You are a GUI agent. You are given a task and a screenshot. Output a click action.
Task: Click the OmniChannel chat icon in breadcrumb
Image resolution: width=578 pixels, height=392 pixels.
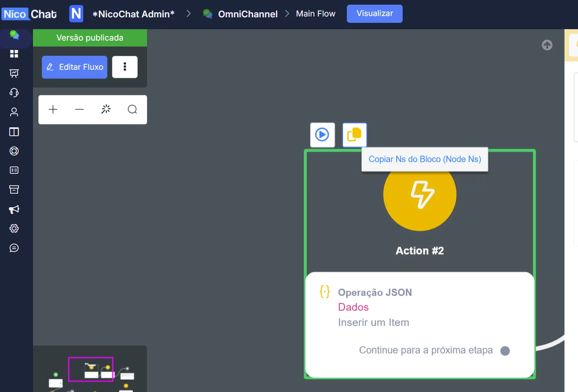[207, 14]
